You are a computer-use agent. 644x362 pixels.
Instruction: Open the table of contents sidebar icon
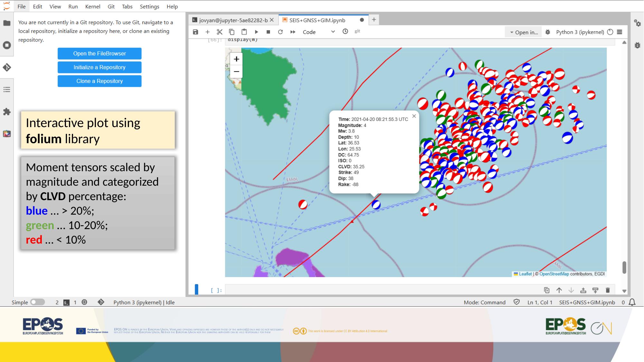click(6, 89)
